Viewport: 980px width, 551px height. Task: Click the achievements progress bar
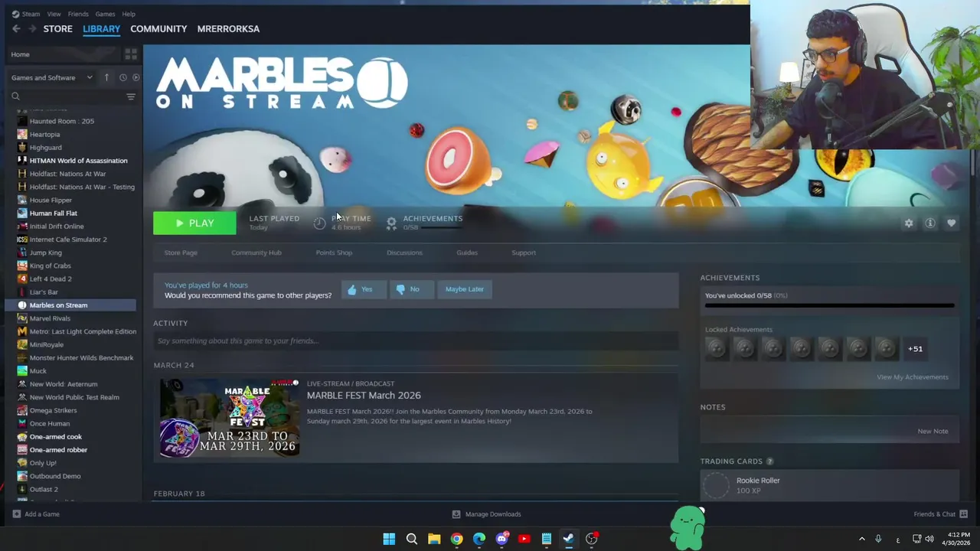(829, 305)
